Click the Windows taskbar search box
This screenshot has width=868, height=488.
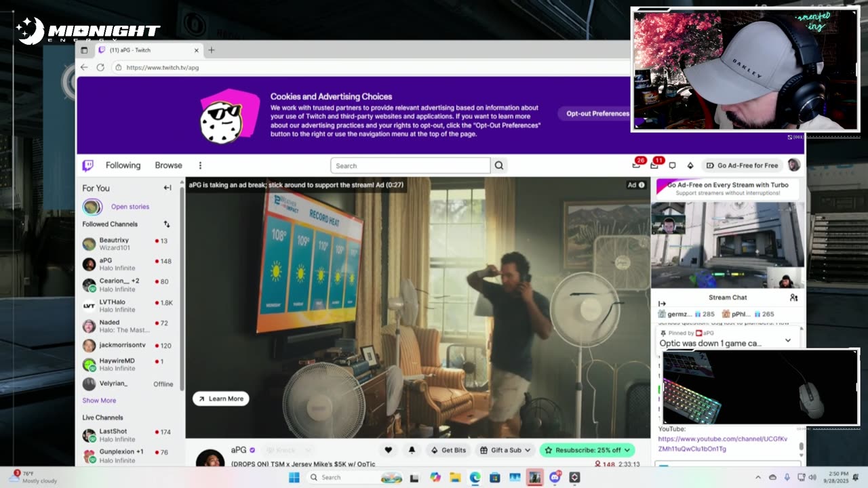click(355, 477)
